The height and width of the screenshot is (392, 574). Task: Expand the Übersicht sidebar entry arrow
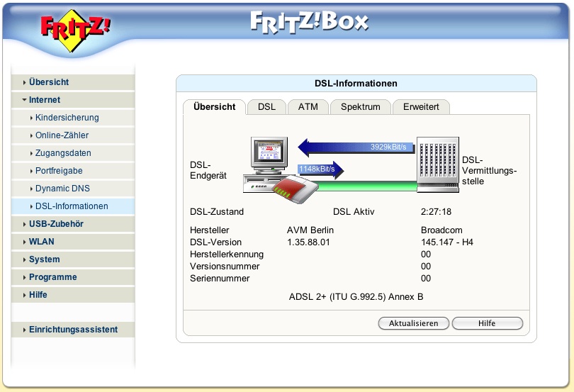(x=25, y=82)
